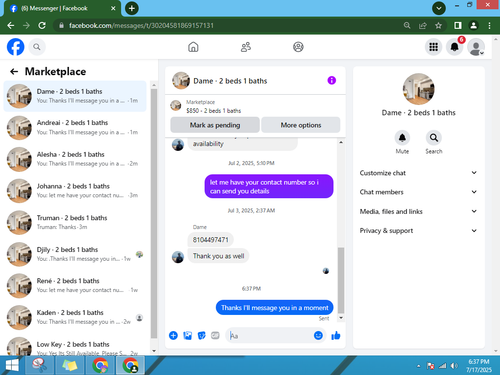Open the Windows Start button

click(12, 365)
